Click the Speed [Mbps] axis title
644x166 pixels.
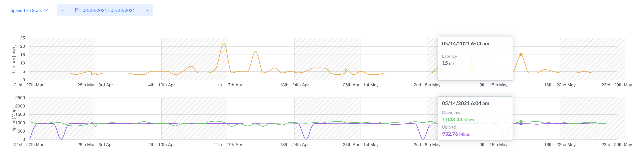(14, 118)
